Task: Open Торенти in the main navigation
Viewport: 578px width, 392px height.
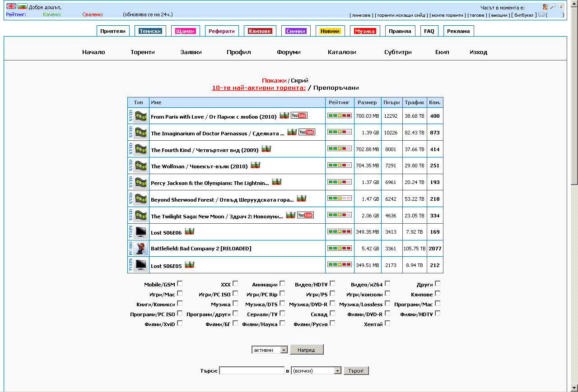Action: pos(143,52)
